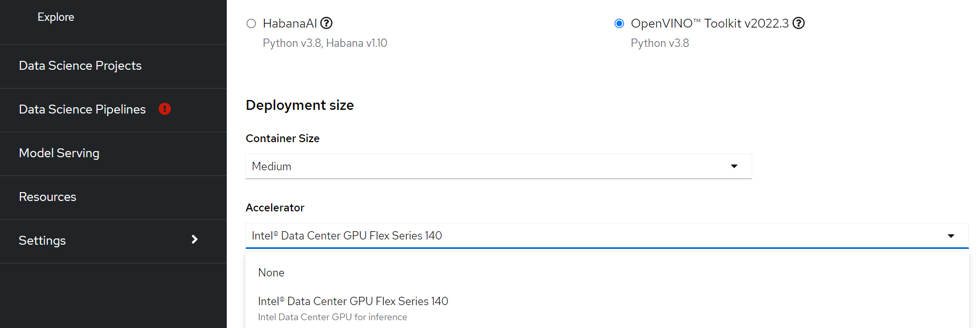This screenshot has height=328, width=980.
Task: Navigate to Data Science Pipelines
Action: click(82, 109)
